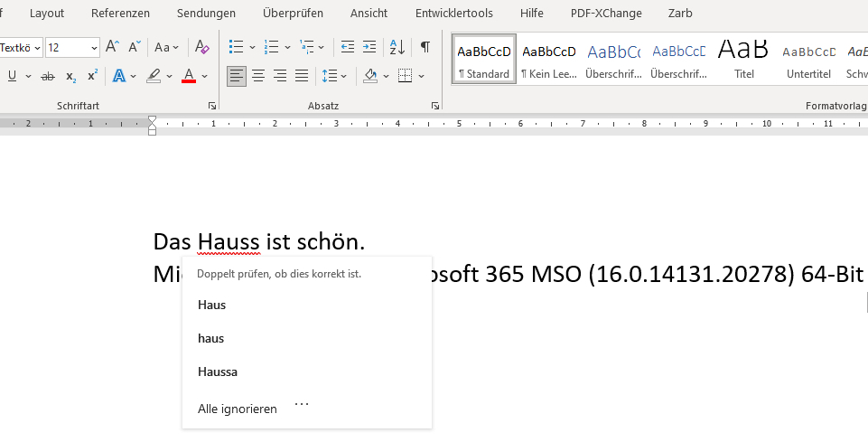
Task: Select the left indent ruler marker
Action: [153, 132]
